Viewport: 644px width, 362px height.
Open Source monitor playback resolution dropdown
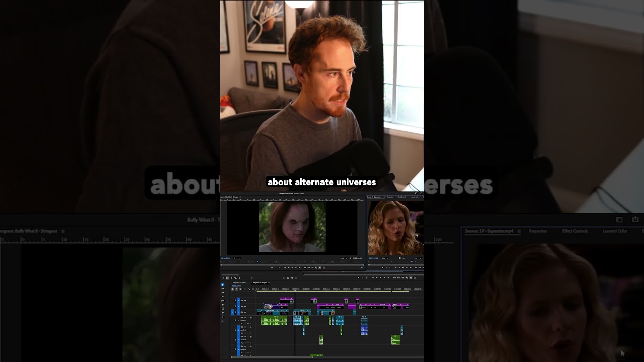418,258
